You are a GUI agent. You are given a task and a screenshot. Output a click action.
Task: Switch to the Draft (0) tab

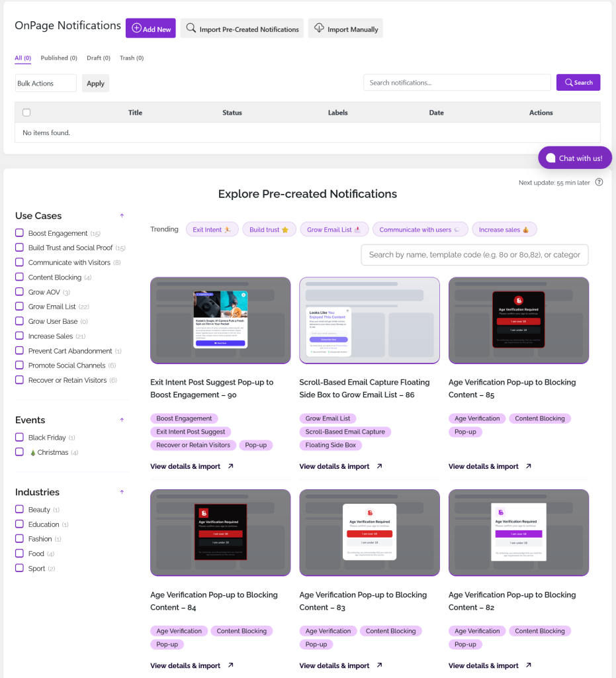pyautogui.click(x=99, y=58)
